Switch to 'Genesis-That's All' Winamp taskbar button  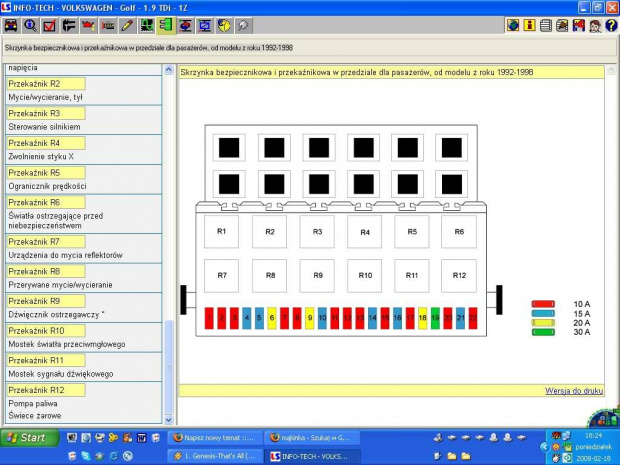215,456
